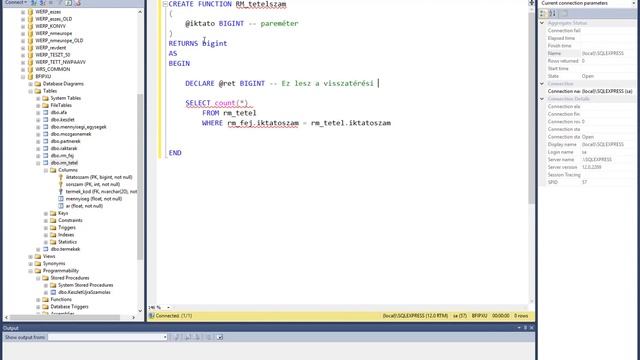Expand the WRS_COMMON database node
This screenshot has width=640, height=360.
click(x=23, y=69)
